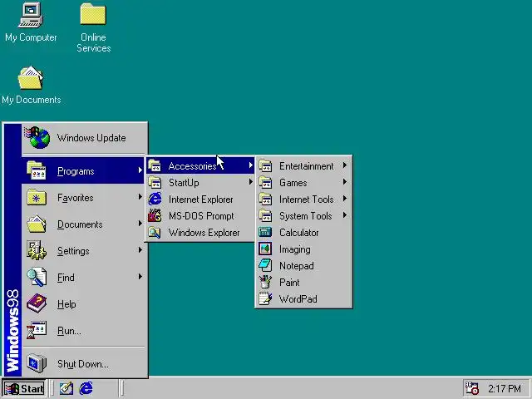Click Show Desktop icon in Quick Launch

click(66, 388)
